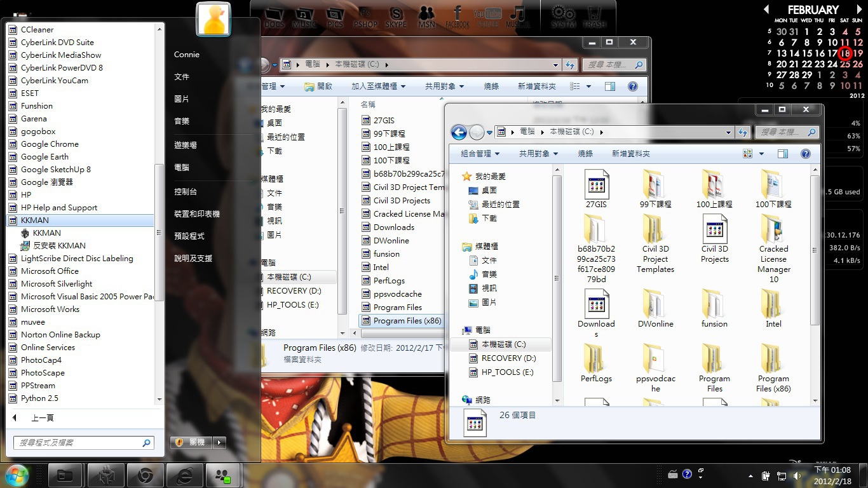This screenshot has height=488, width=868.
Task: Click 新增資料夾 in the back Explorer window
Action: click(x=537, y=86)
